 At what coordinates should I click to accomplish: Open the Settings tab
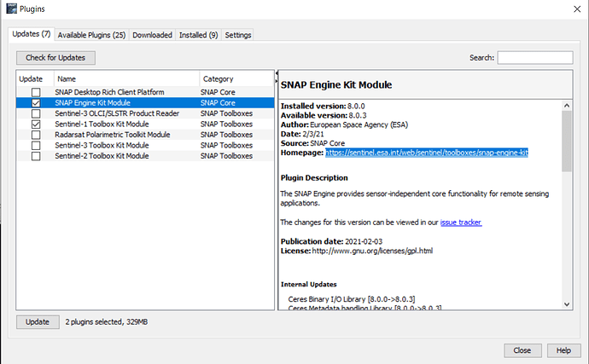pos(238,35)
